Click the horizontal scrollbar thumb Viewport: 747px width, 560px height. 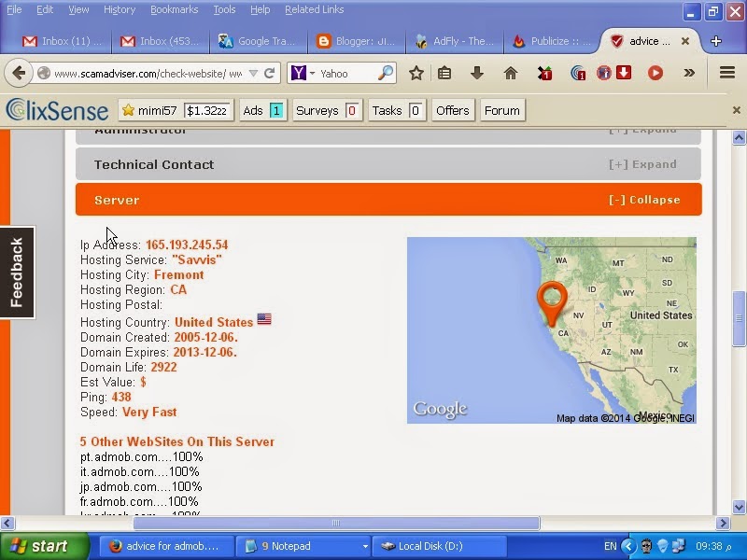tap(336, 523)
